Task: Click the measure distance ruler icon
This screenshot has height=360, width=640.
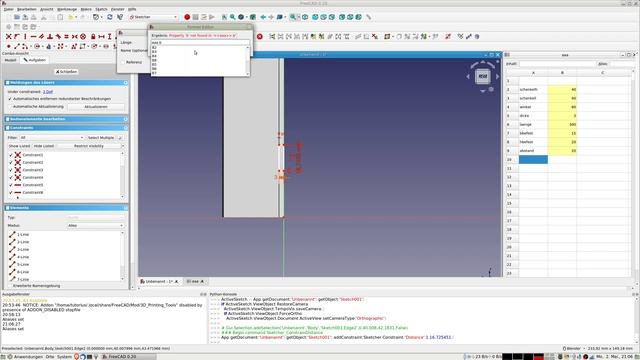Action: click(369, 17)
